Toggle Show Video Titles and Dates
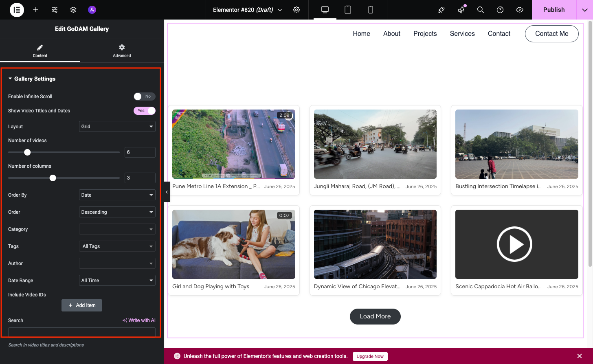 (145, 111)
